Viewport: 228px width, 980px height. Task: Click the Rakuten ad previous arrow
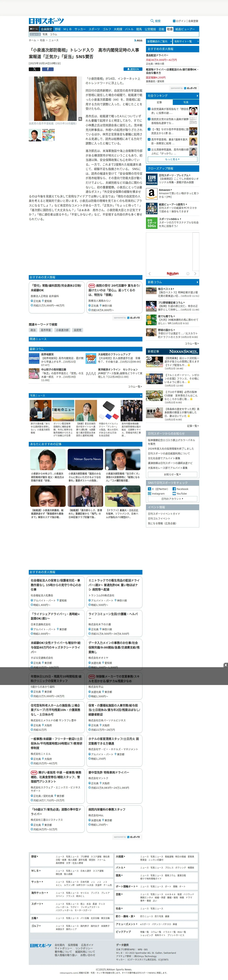click(149, 273)
